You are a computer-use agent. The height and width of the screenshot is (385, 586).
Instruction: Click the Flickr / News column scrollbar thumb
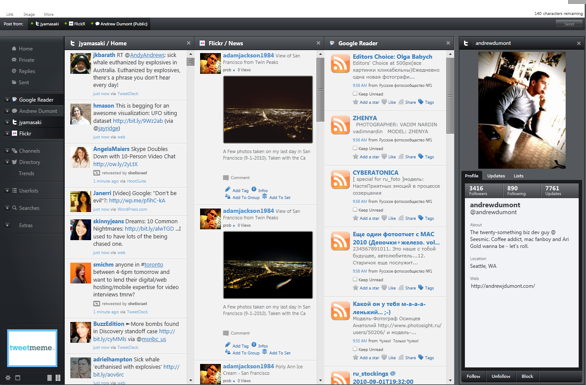pyautogui.click(x=320, y=89)
